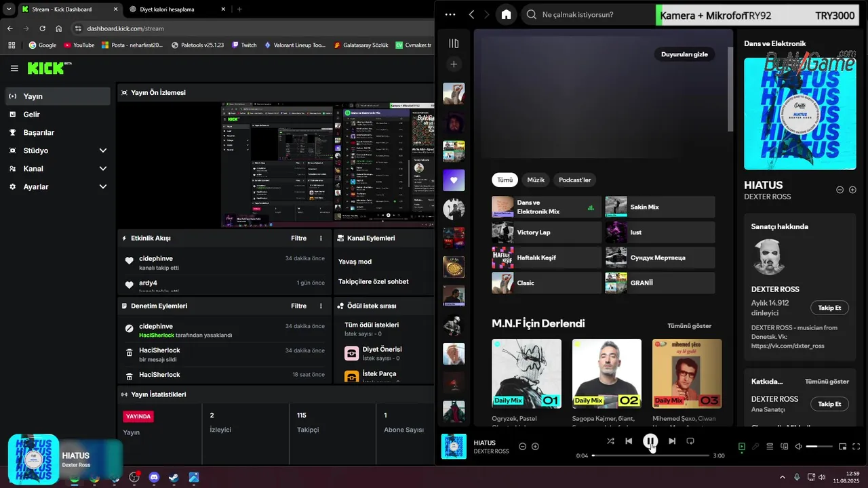Select the Müzik filter chip
This screenshot has width=868, height=488.
coord(536,180)
